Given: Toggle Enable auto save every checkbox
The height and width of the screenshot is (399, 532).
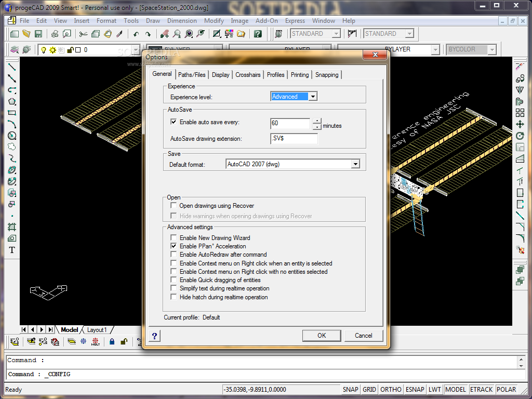Looking at the screenshot, I should pyautogui.click(x=174, y=122).
